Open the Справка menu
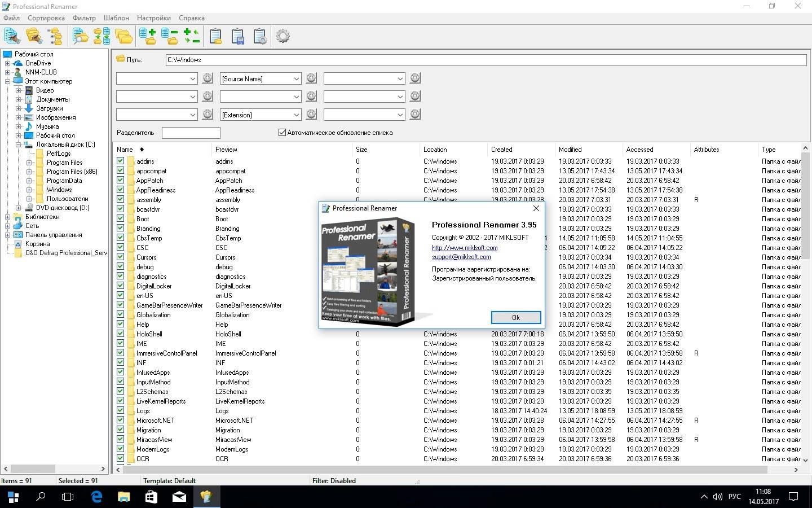Screen dimensions: 812x508 click(x=192, y=18)
